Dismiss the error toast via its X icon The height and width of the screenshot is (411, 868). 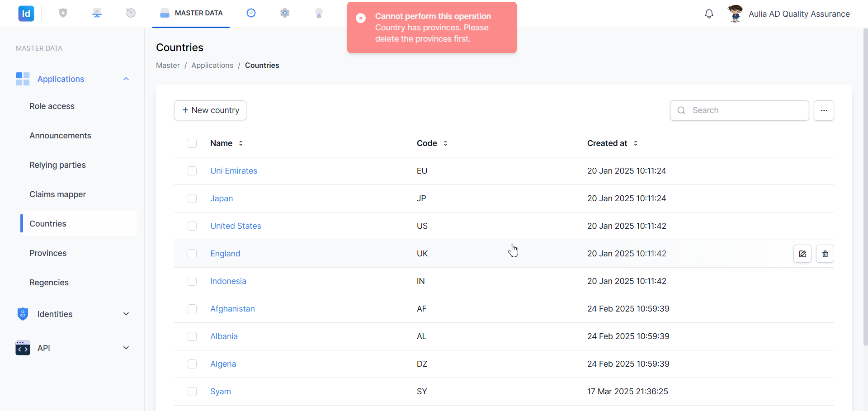click(x=361, y=18)
